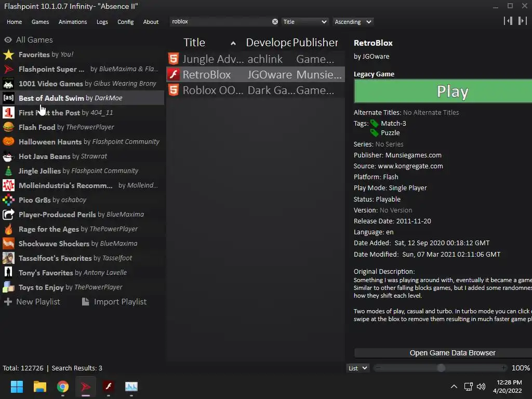
Task: Click the Tasselfoot's Favorites avatar icon
Action: pos(8,258)
